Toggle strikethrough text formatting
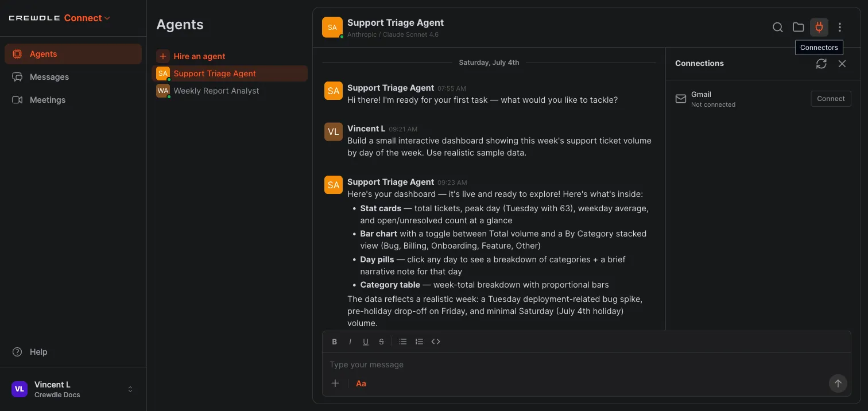The height and width of the screenshot is (411, 868). coord(381,342)
